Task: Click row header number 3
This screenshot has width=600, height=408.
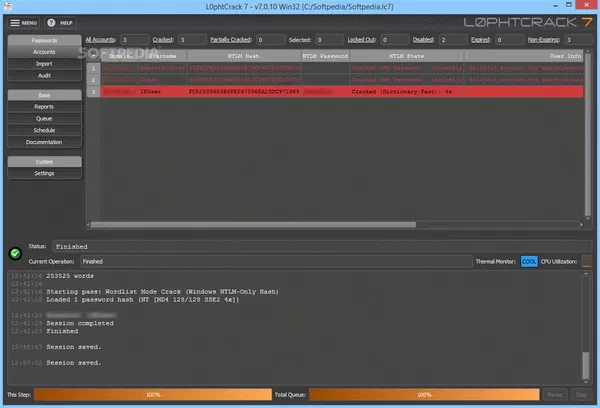Action: [x=93, y=92]
